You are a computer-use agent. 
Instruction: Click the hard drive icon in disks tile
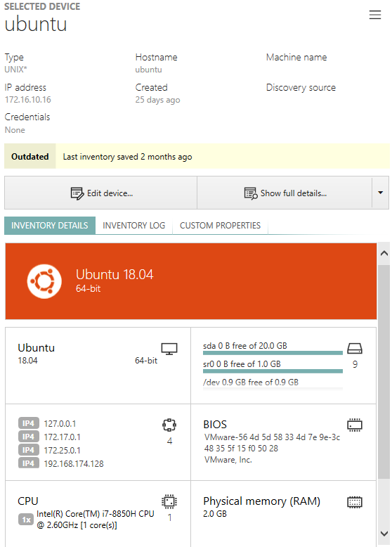(355, 348)
